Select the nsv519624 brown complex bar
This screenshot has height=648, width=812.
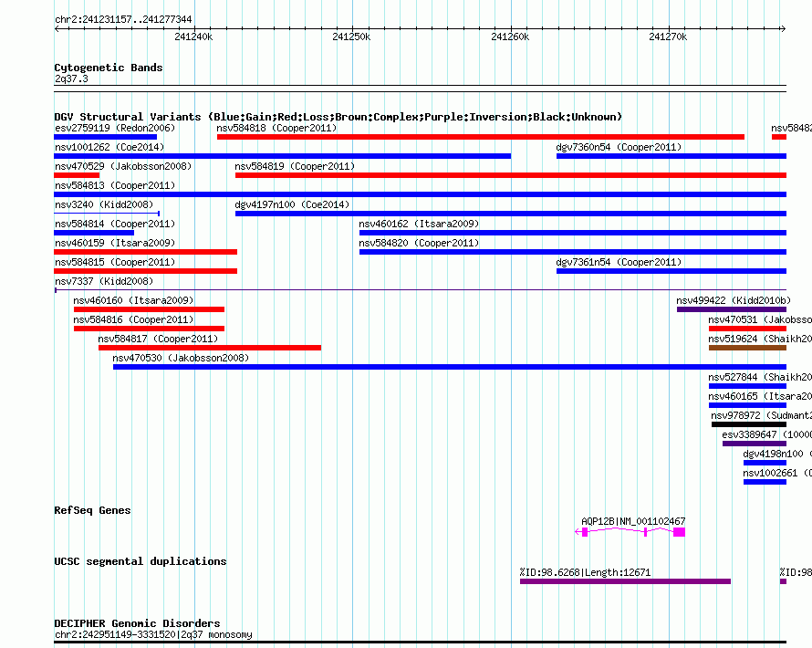click(747, 348)
